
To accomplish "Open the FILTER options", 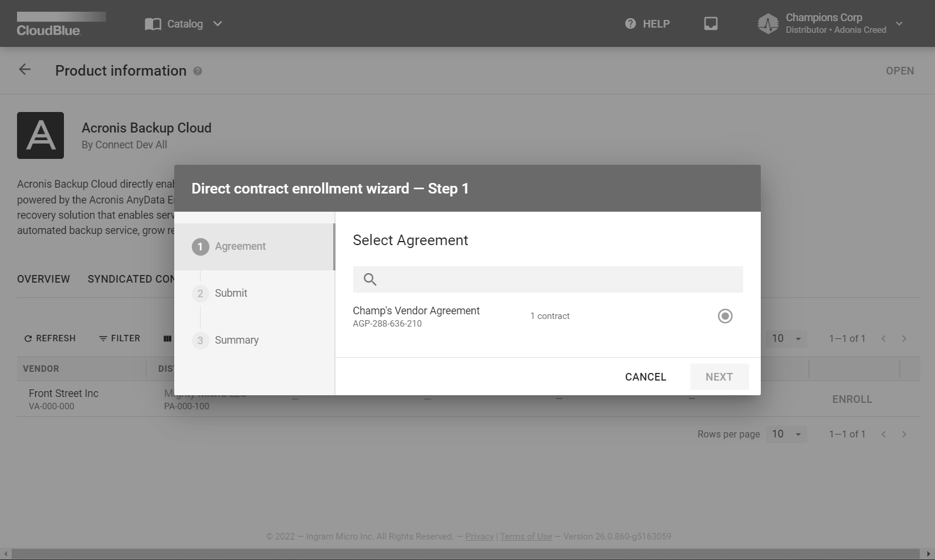I will tap(120, 338).
